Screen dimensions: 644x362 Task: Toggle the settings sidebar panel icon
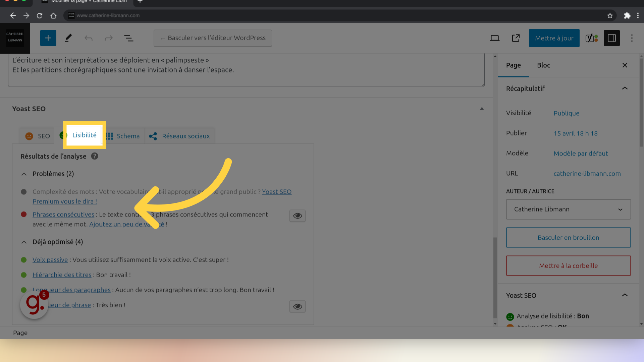(612, 38)
